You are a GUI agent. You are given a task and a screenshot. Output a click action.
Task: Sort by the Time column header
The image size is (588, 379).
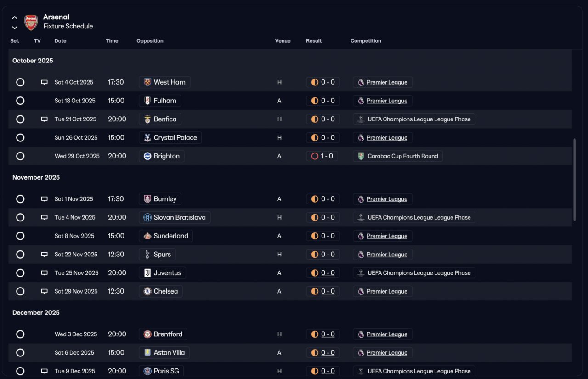click(112, 41)
